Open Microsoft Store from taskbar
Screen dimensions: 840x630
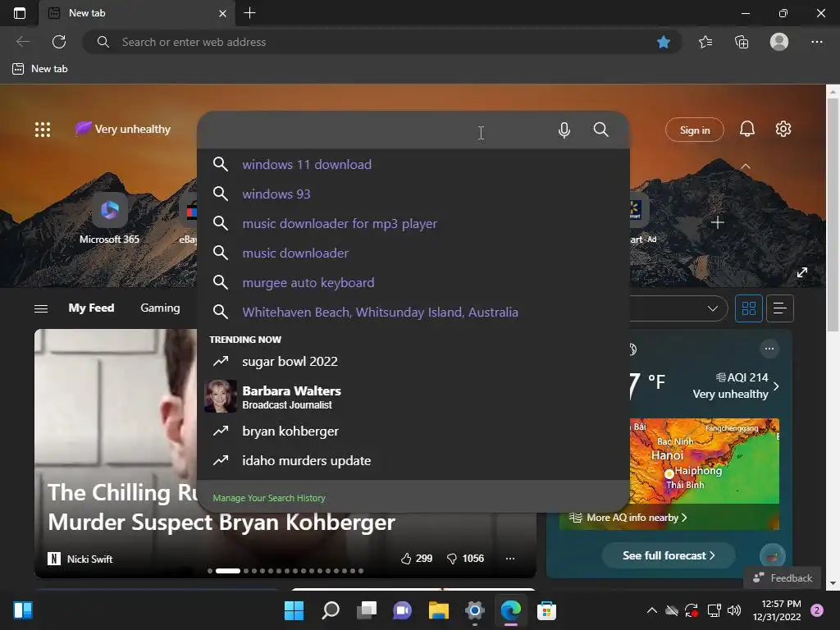(546, 610)
